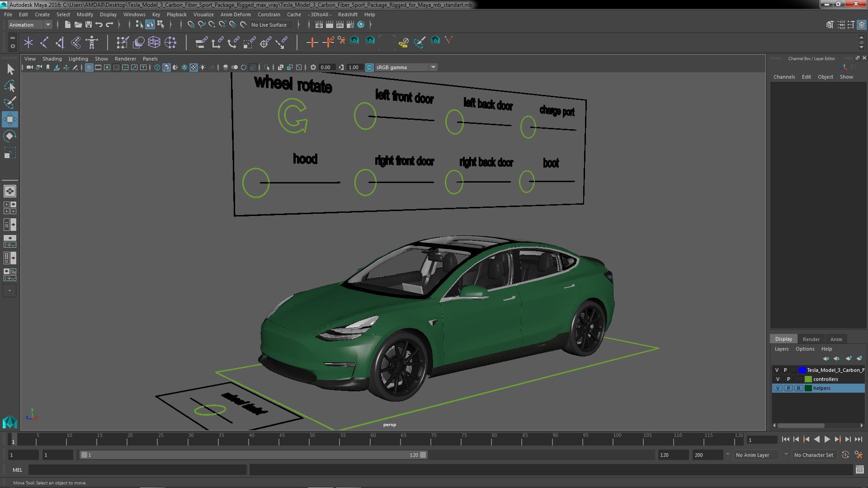
Task: Save the scene with floppy icon
Action: click(x=89, y=25)
